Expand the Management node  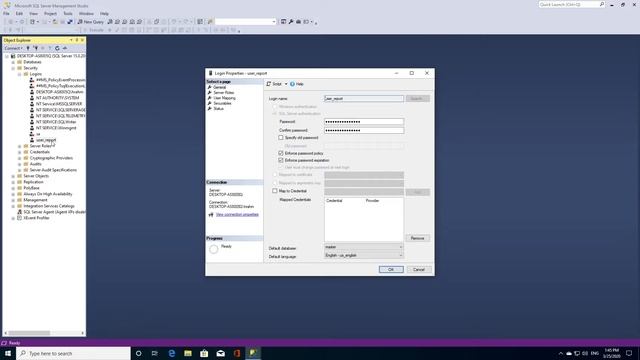pos(13,200)
